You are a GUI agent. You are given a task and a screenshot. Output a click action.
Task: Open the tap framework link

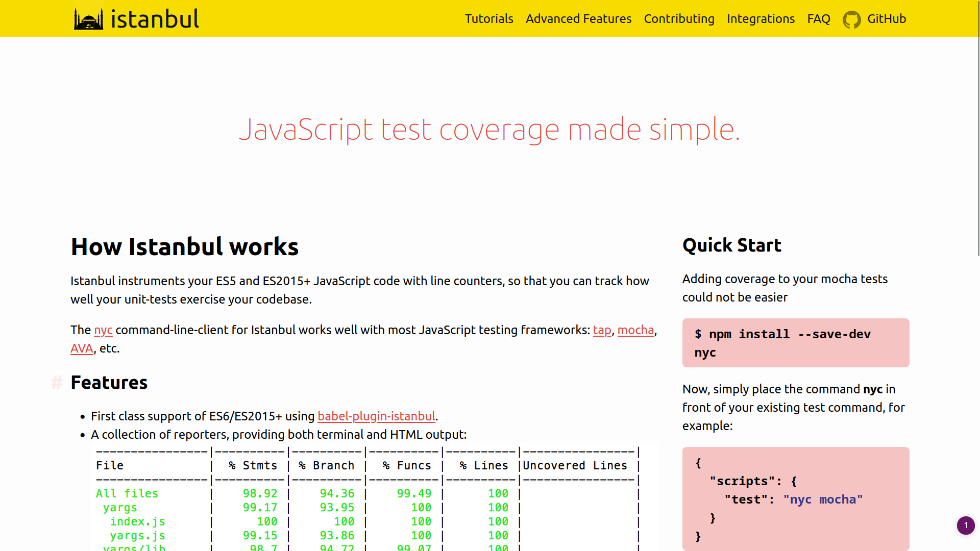pos(602,330)
